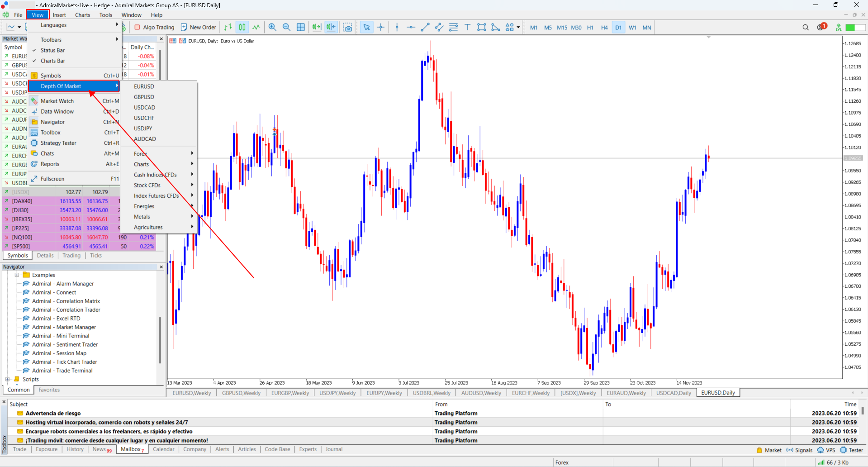The width and height of the screenshot is (868, 467).
Task: Open the new chart dropdown arrow
Action: (x=19, y=27)
